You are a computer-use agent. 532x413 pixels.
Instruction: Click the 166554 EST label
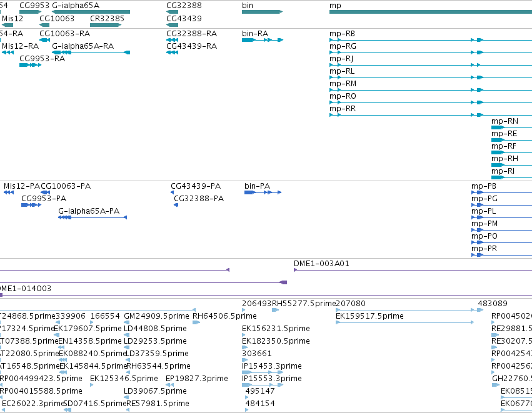[x=105, y=316]
